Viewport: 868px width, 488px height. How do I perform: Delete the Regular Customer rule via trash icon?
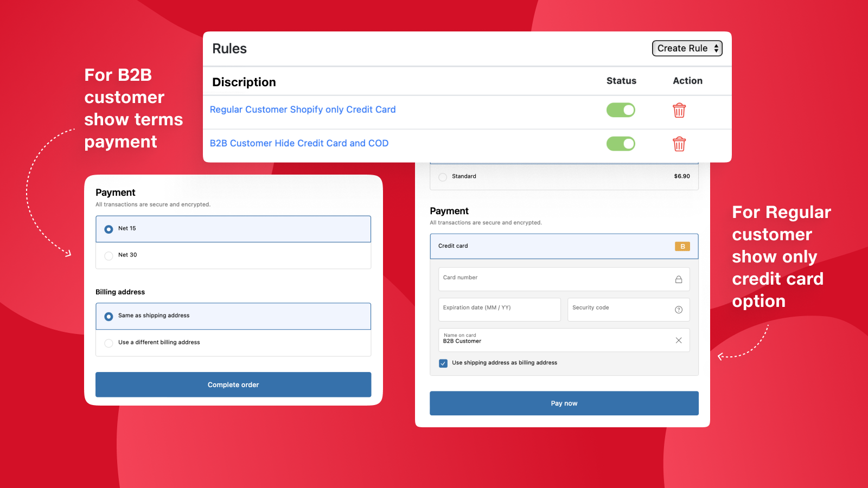679,110
